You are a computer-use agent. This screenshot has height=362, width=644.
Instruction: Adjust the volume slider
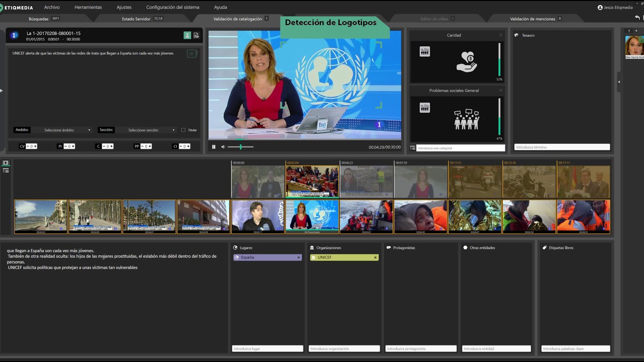coord(240,147)
